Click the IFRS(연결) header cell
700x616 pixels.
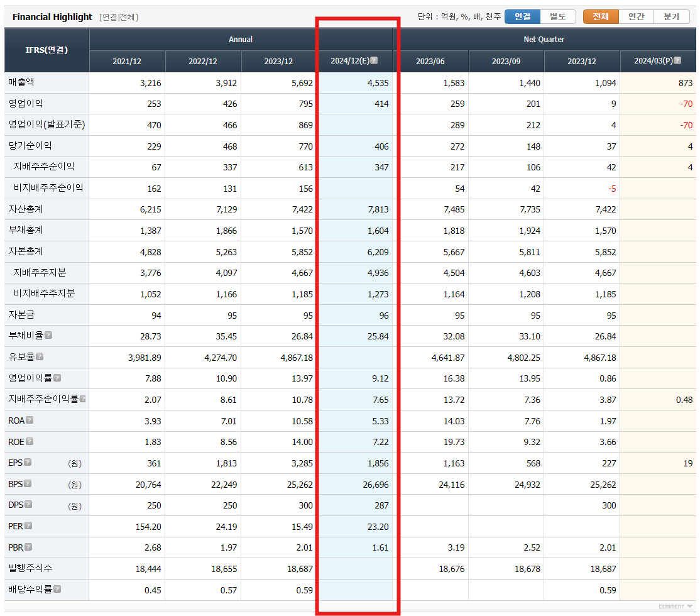click(x=46, y=50)
